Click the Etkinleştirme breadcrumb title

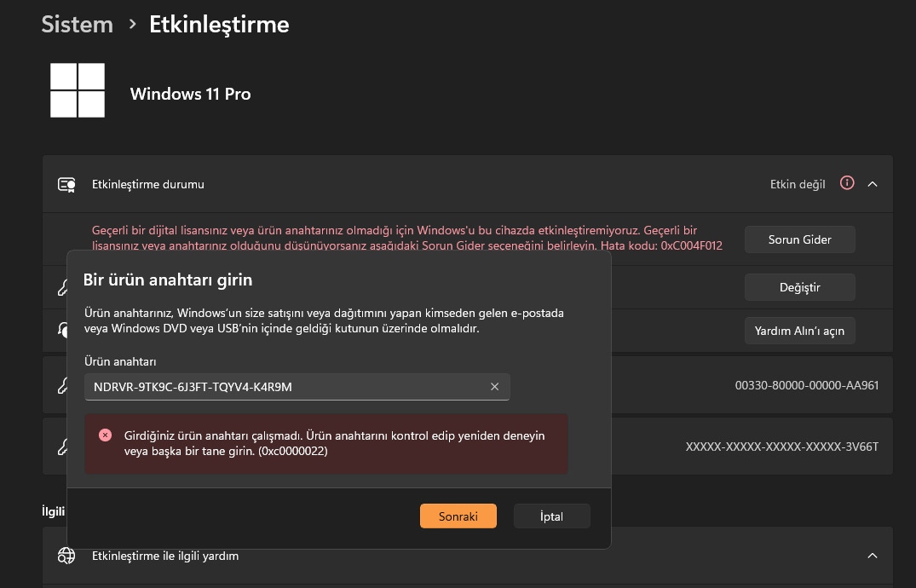click(219, 25)
